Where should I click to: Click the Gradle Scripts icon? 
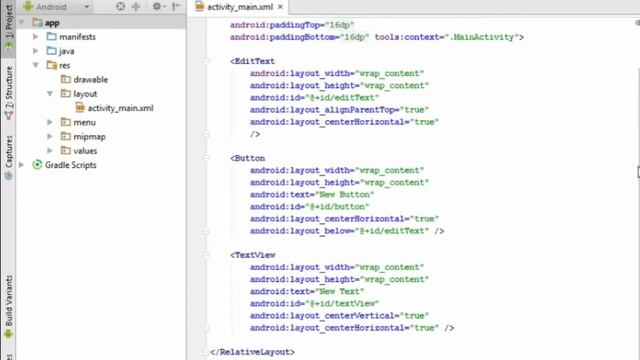pos(37,164)
